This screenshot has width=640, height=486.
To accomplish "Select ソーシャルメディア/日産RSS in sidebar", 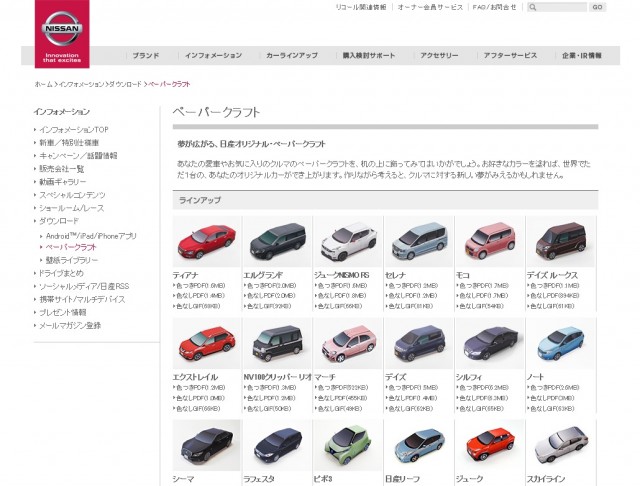I will click(x=84, y=286).
